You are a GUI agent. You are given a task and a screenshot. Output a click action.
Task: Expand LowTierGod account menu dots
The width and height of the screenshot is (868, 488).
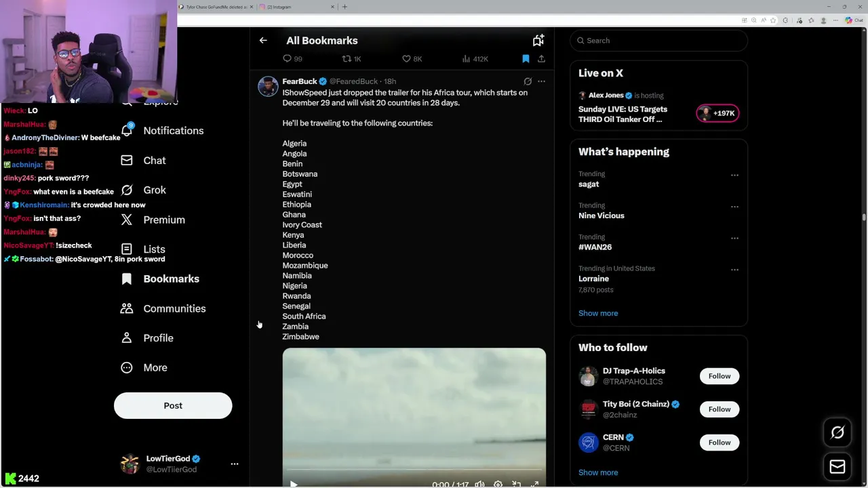point(235,464)
